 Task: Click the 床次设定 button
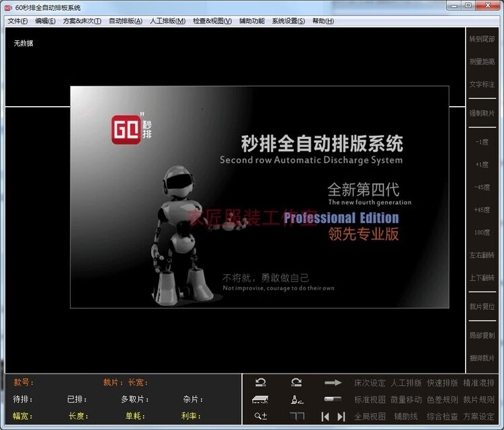click(370, 383)
